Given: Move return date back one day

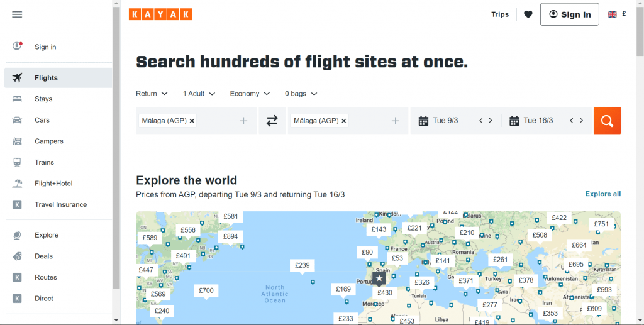Looking at the screenshot, I should pyautogui.click(x=571, y=121).
